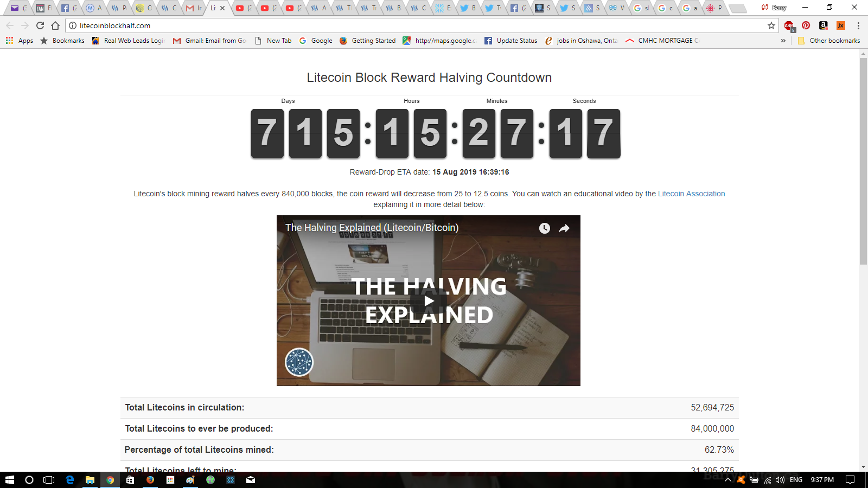Open the Apps grid shortcut
Screen dimensions: 868x488
coord(20,41)
